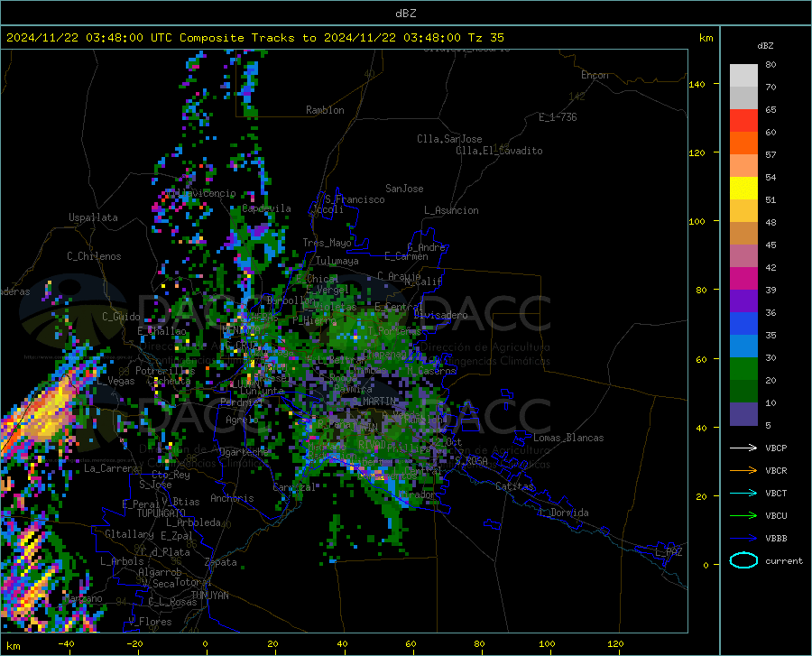Click the 'TUPUNGATO' map label
Image resolution: width=812 pixels, height=656 pixels.
click(x=161, y=513)
